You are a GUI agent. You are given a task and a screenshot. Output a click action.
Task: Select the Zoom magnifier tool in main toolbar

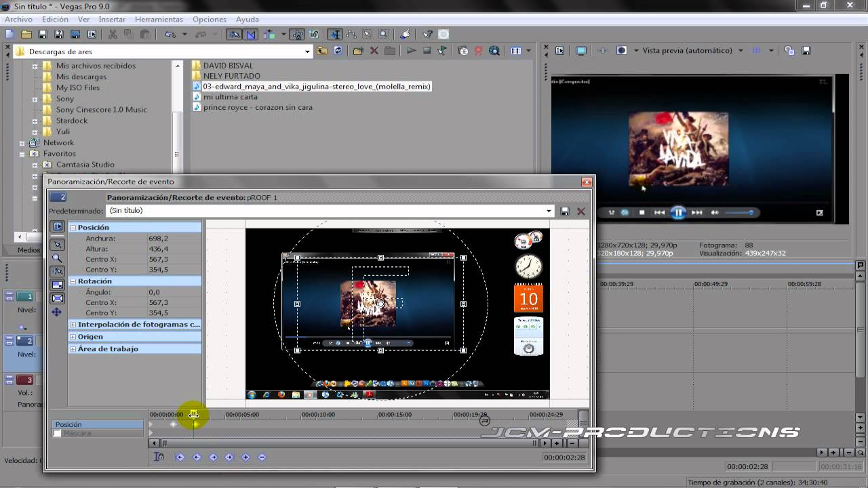tap(384, 34)
